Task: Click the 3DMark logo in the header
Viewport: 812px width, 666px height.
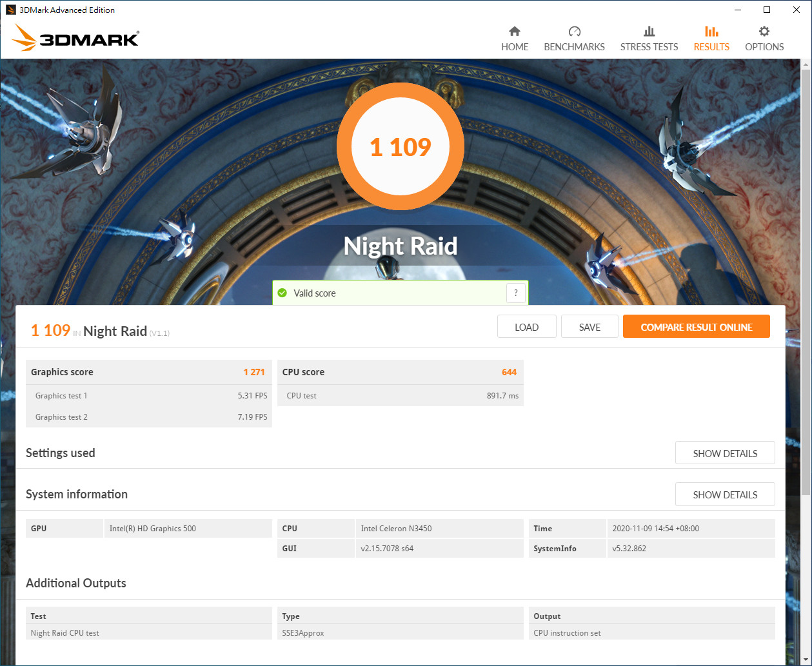Action: (75, 39)
